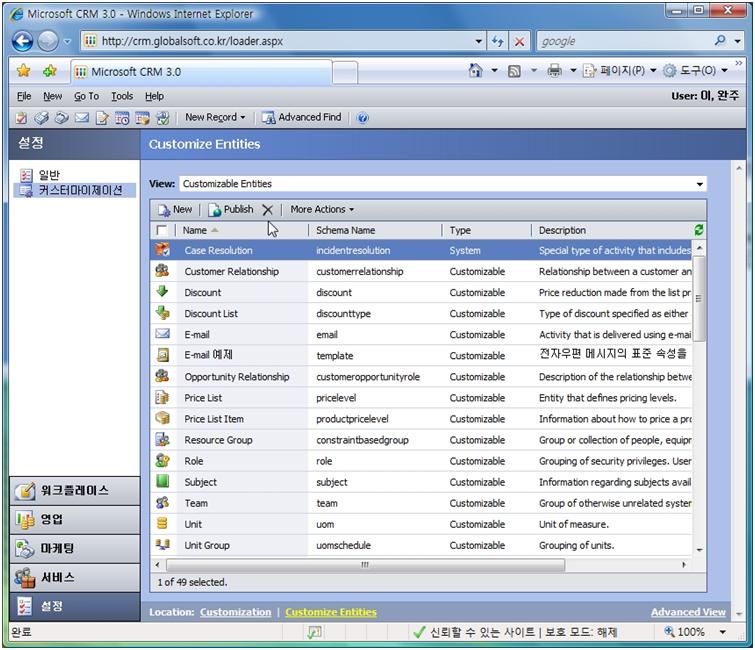
Task: Click the google search input field
Action: tap(626, 41)
